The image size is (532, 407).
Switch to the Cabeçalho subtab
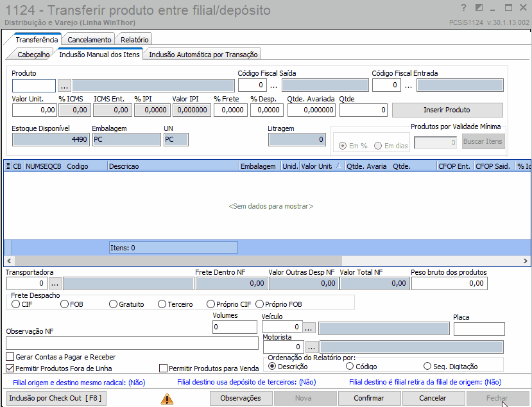tap(33, 55)
